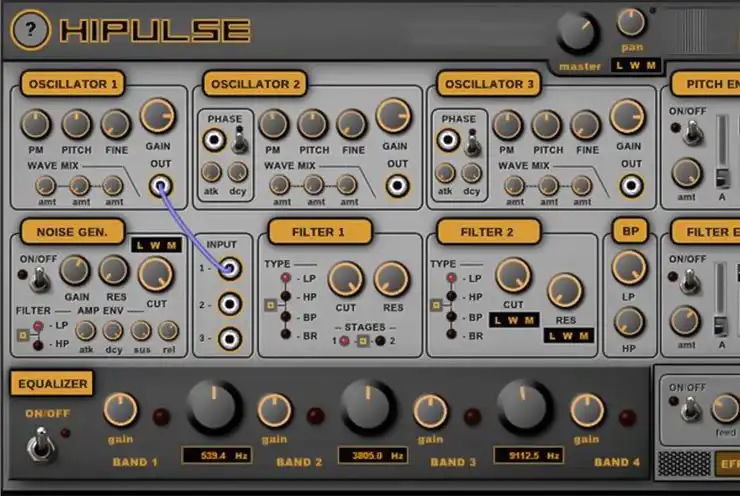Click Band 1 frequency 539.4 Hz field
740x496 pixels.
click(x=217, y=455)
